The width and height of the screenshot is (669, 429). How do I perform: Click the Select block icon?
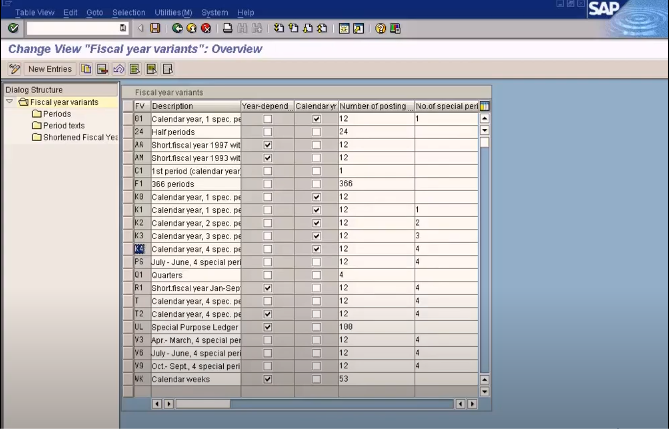click(151, 69)
